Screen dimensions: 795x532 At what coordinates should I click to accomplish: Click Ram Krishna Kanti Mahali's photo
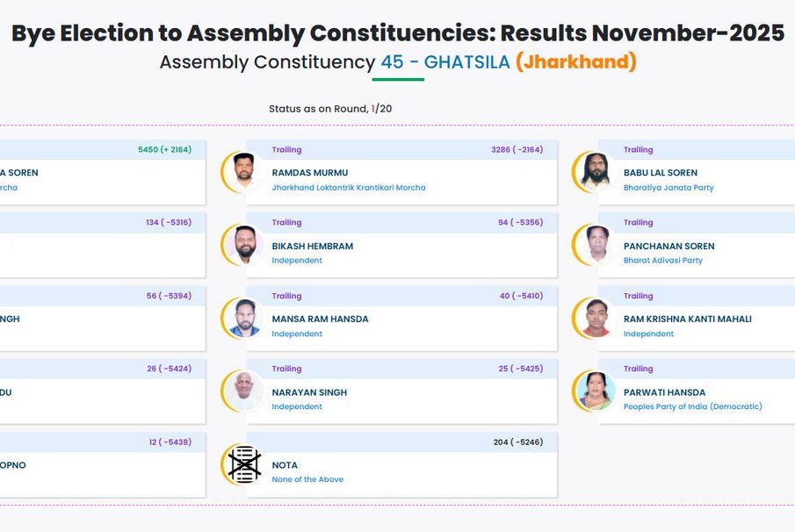click(x=595, y=318)
